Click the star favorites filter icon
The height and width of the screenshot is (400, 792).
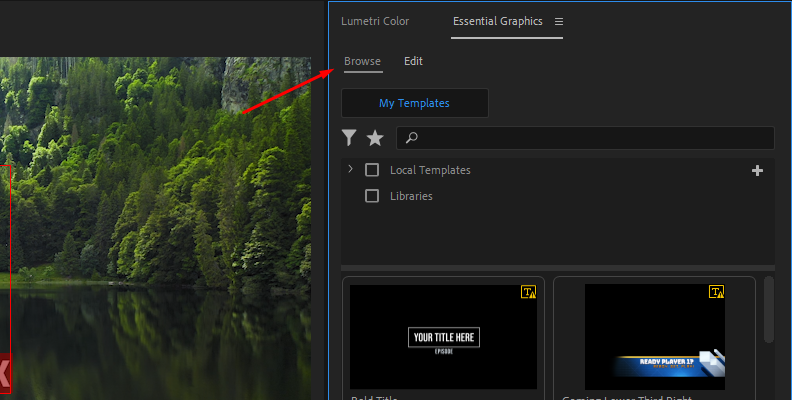(375, 138)
